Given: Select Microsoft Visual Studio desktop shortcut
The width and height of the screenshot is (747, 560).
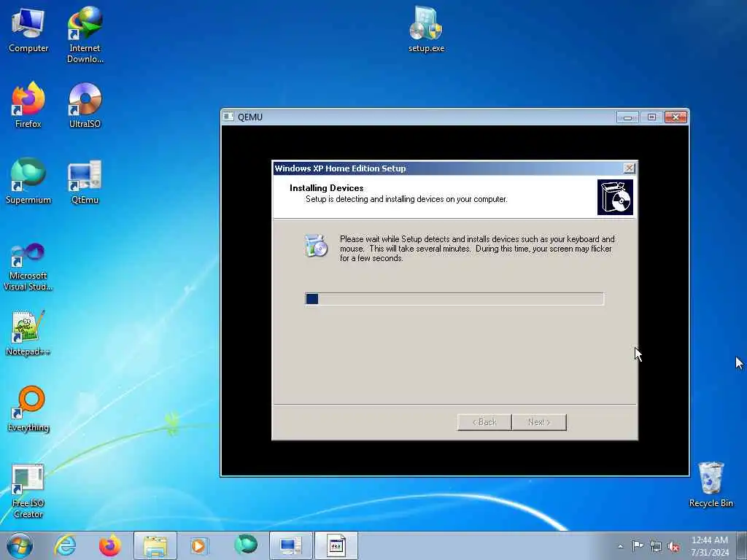Looking at the screenshot, I should [x=28, y=267].
